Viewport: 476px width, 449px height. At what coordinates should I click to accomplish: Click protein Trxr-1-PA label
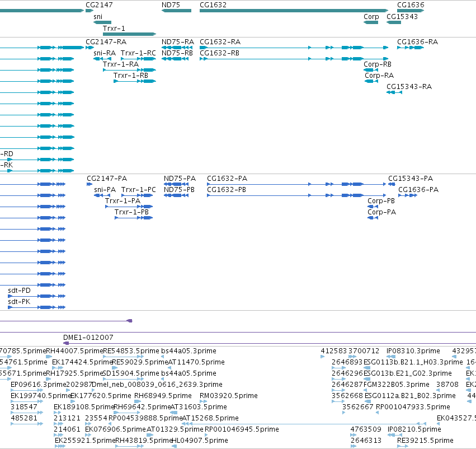pos(122,201)
